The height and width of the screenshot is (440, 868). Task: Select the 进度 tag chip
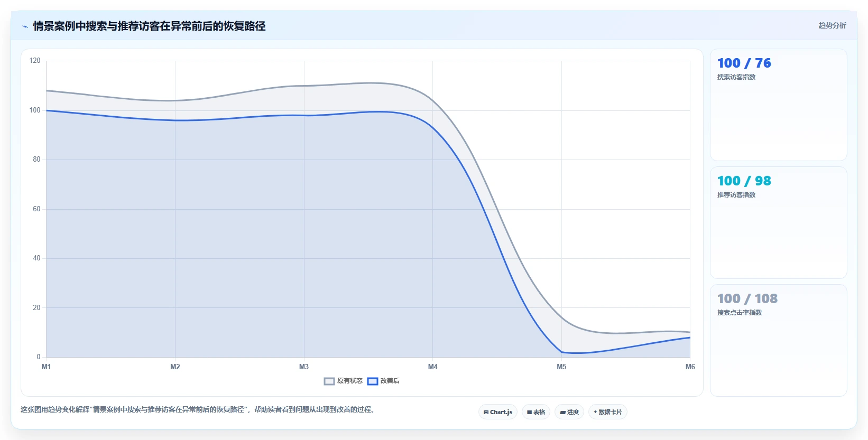tap(569, 412)
